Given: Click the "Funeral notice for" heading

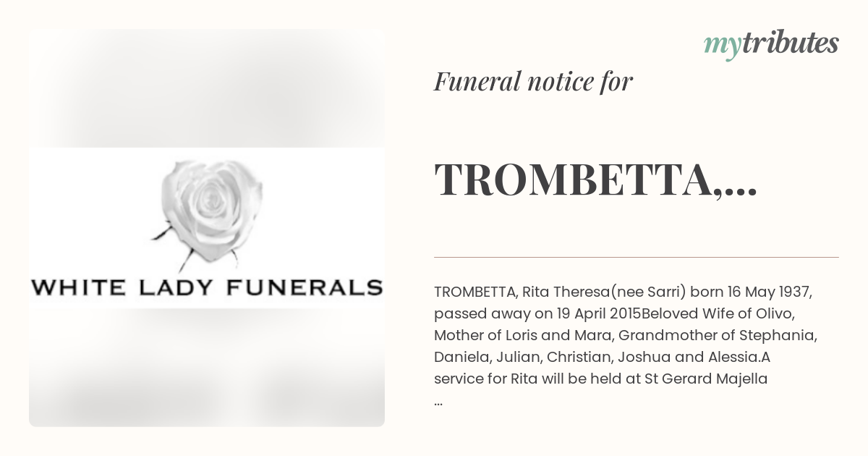Looking at the screenshot, I should click(x=533, y=82).
